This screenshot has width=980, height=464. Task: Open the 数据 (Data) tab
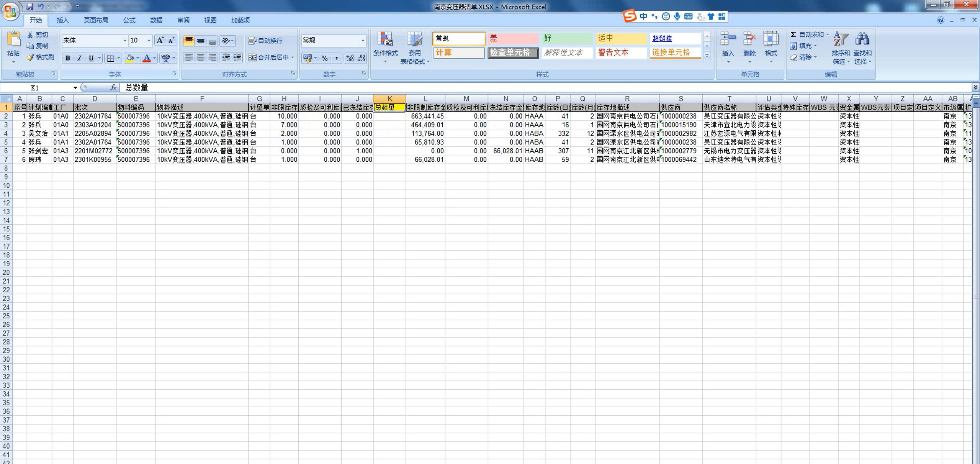[156, 20]
